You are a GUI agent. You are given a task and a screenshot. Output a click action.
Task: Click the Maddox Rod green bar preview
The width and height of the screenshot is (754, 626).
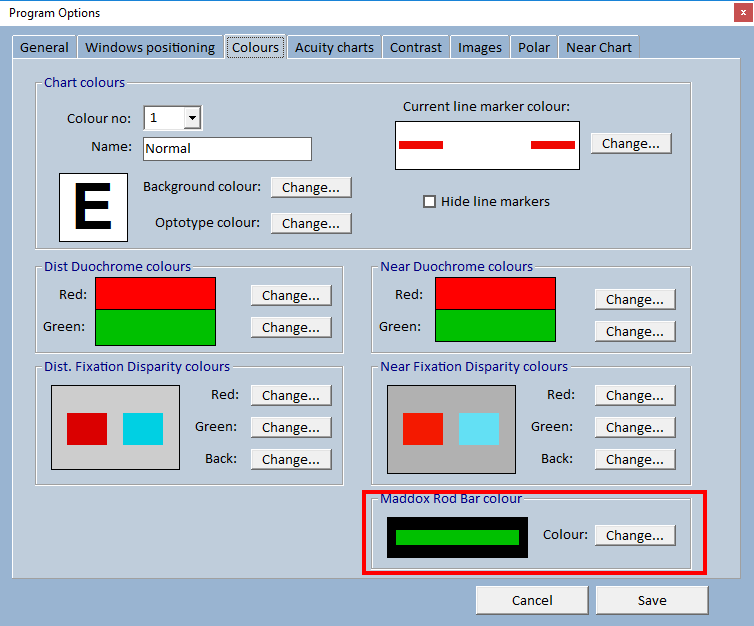(x=457, y=538)
